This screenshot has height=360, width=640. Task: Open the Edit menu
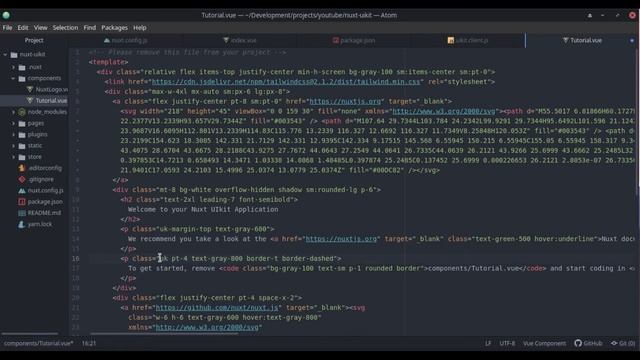pyautogui.click(x=23, y=28)
